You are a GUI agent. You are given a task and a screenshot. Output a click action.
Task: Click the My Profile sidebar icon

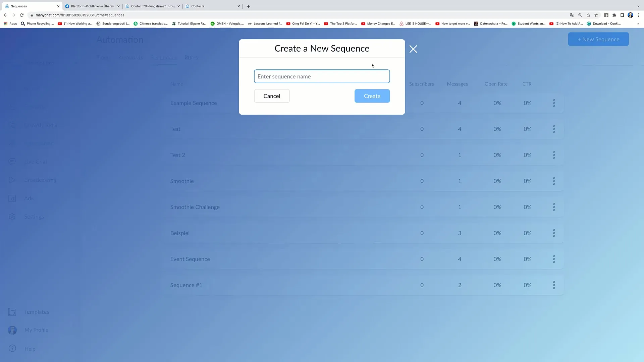tap(12, 330)
